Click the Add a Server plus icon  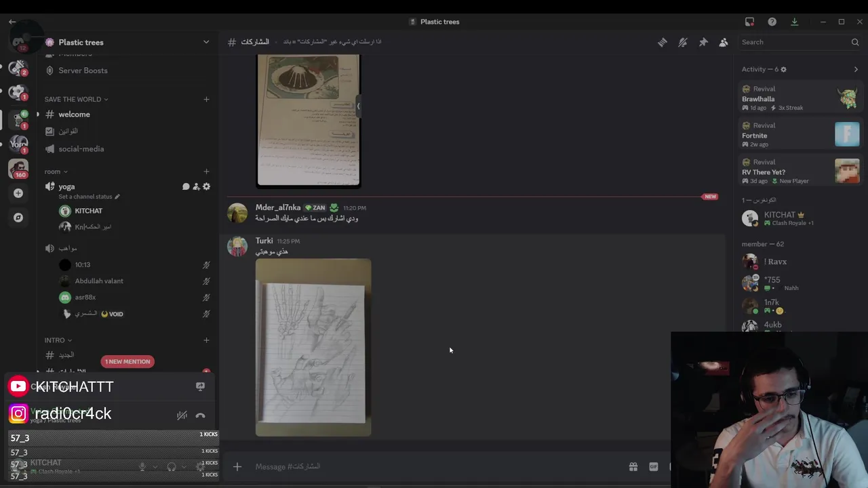click(18, 193)
